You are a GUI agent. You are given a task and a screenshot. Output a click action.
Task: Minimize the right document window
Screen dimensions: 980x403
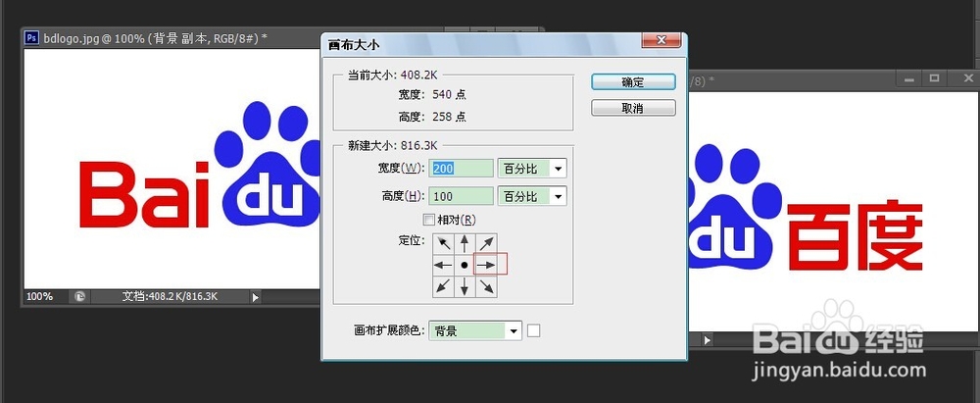(x=909, y=78)
